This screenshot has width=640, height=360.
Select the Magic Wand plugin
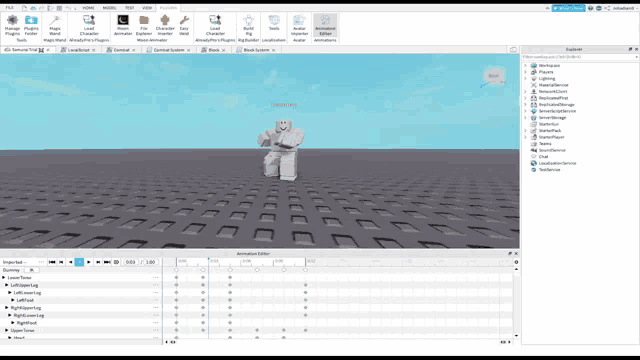(55, 25)
